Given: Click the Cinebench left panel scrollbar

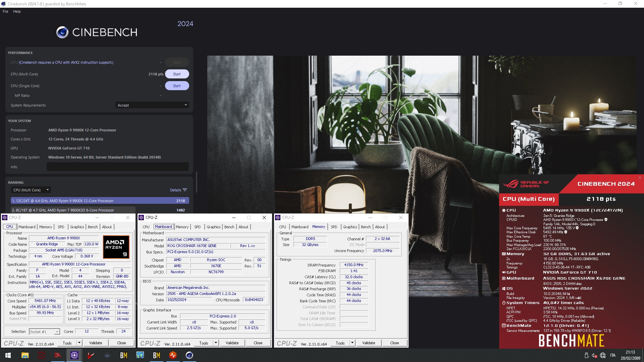Looking at the screenshot, I should point(196,182).
